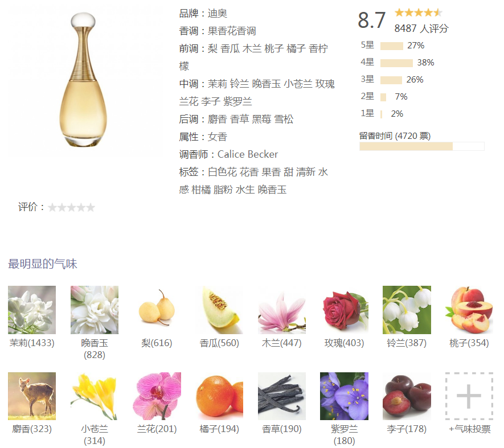Click the 梨(616) label

pos(157,343)
